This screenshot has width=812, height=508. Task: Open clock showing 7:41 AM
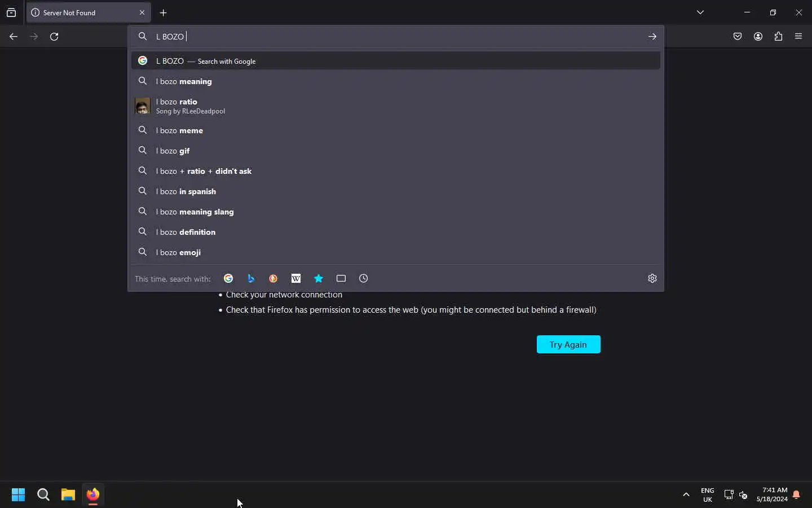pos(772,495)
